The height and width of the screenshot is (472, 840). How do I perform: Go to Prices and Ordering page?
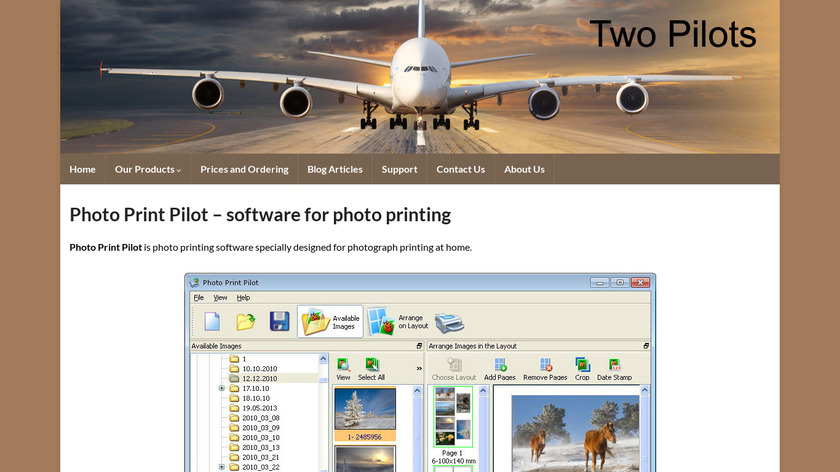[x=244, y=169]
